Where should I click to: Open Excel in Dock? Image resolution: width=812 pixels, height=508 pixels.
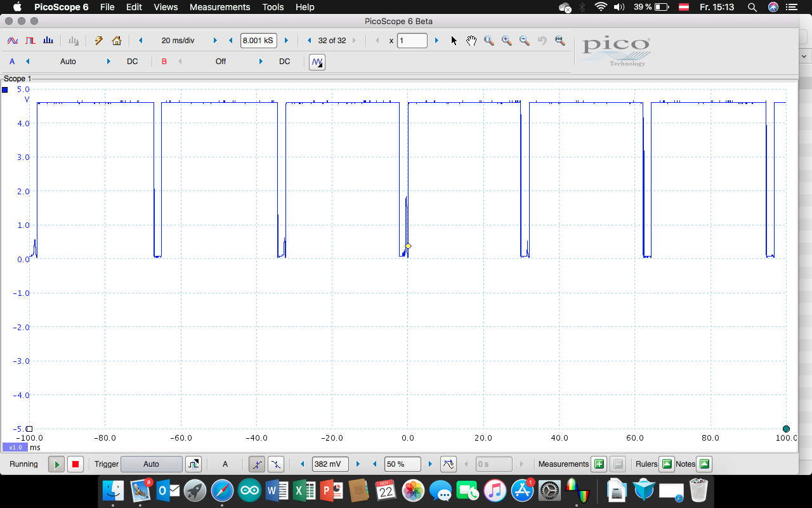click(x=304, y=491)
